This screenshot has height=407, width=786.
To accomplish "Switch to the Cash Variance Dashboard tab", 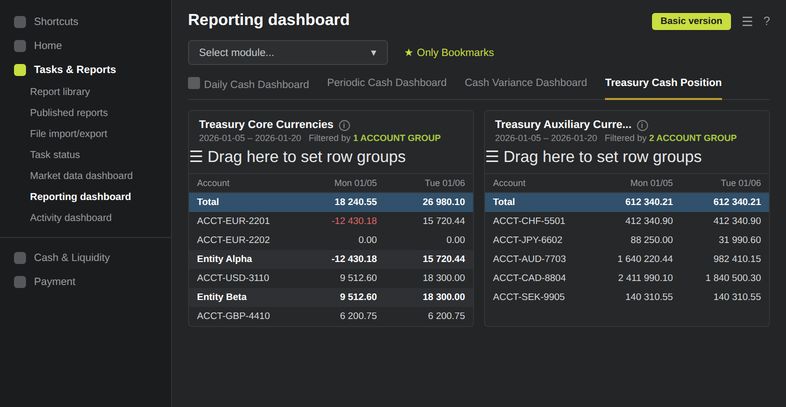I will (x=525, y=83).
